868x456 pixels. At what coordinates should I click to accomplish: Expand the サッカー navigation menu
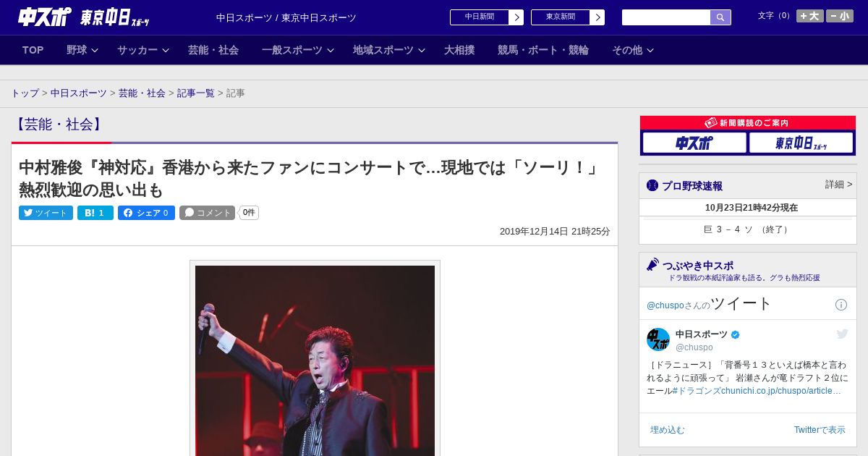pos(143,50)
